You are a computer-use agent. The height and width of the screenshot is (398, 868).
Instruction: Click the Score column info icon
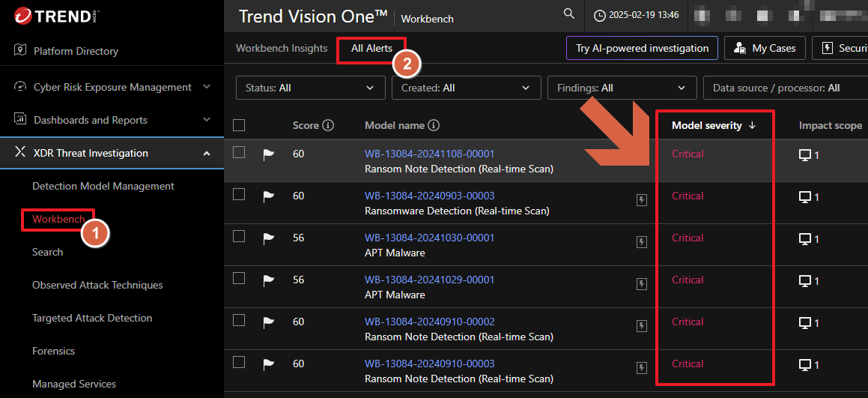point(328,126)
